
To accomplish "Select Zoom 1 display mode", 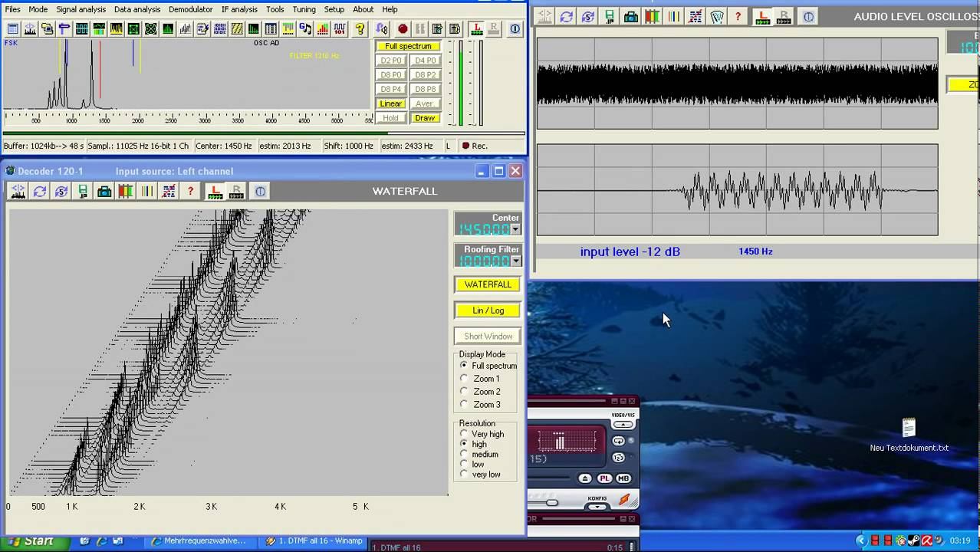I will (464, 379).
